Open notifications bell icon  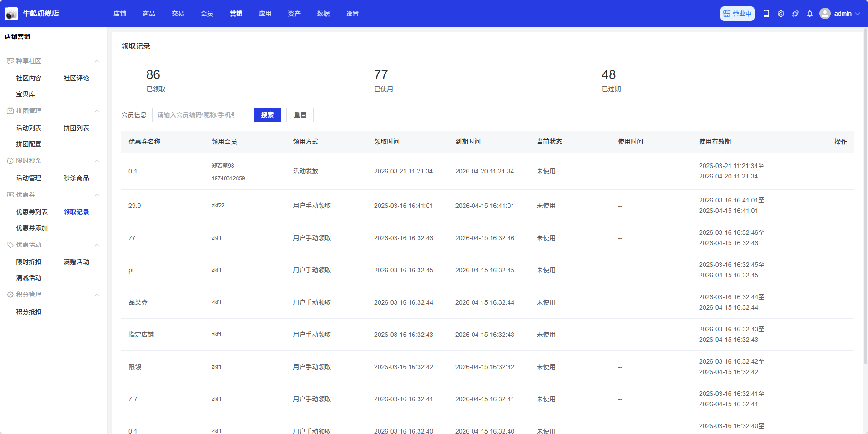coord(809,14)
